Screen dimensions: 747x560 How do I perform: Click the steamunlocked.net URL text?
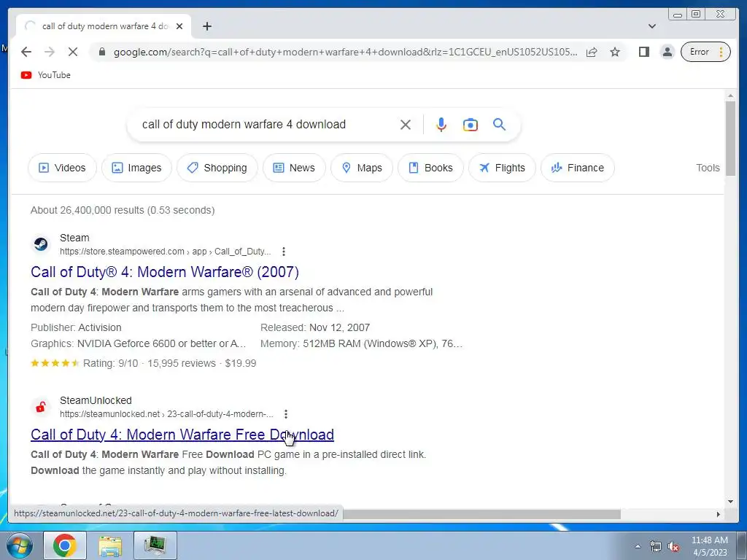[166, 414]
